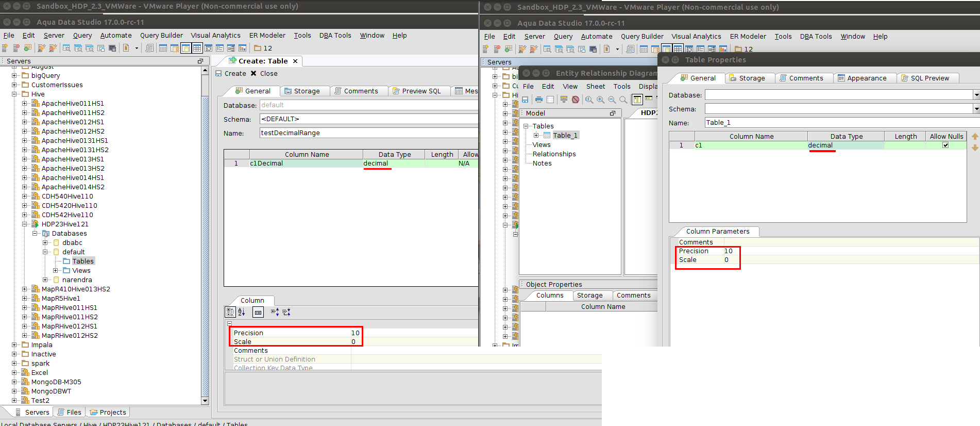This screenshot has width=980, height=426.
Task: Click move column down arrow in Table Properties
Action: tap(975, 148)
